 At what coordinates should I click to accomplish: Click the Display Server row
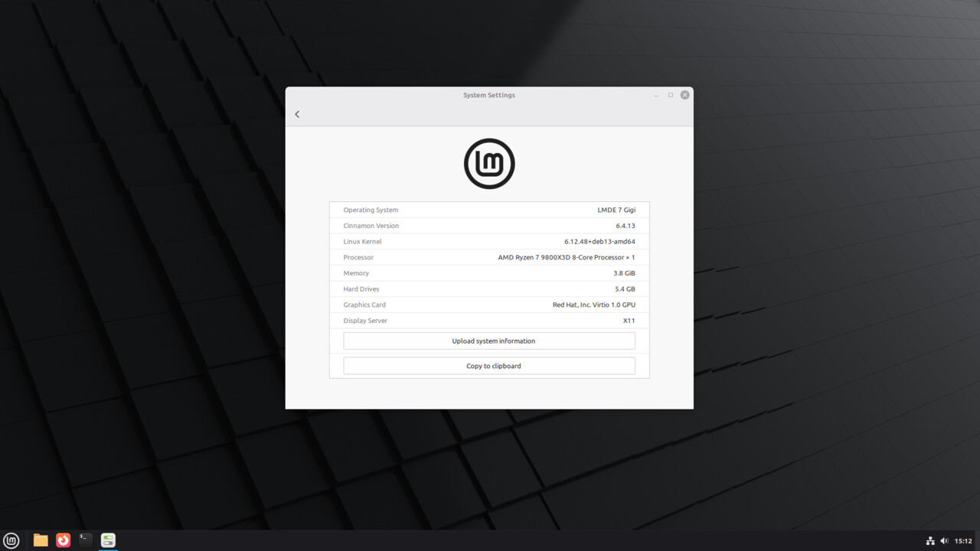click(489, 321)
